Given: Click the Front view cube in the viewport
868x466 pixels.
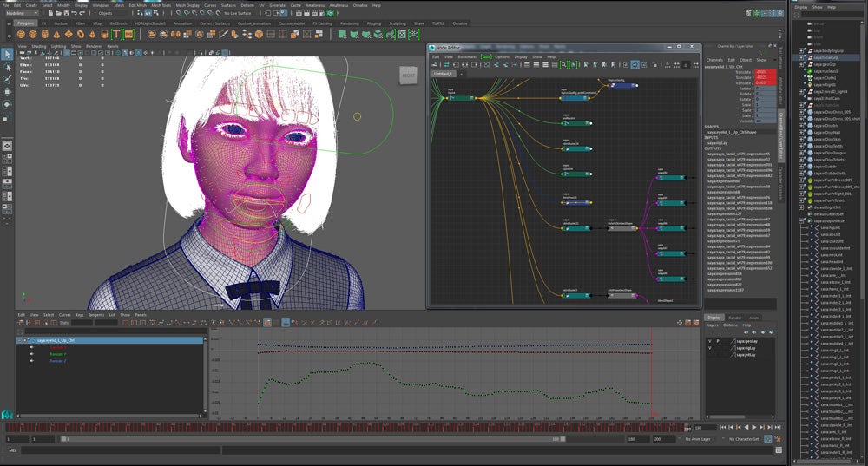Looking at the screenshot, I should 408,75.
